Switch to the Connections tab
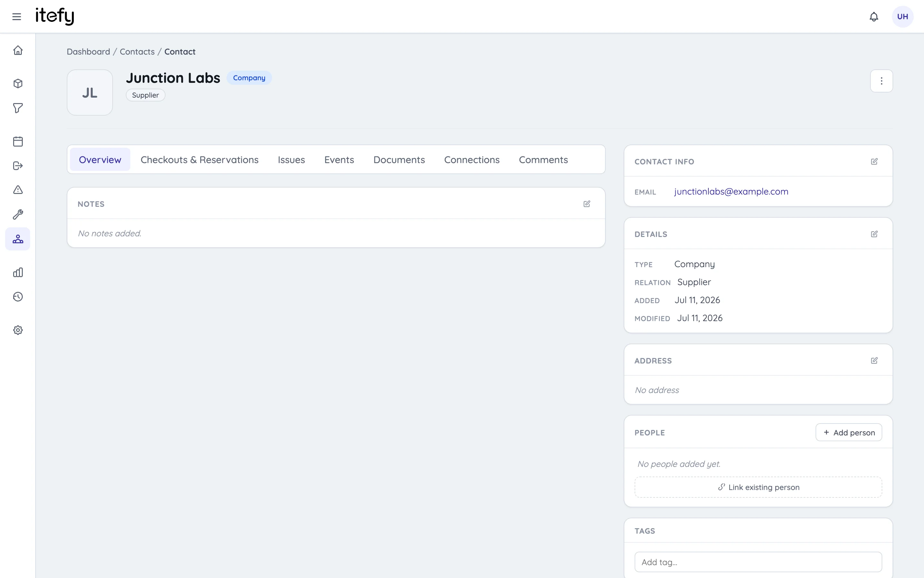924x578 pixels. tap(472, 160)
